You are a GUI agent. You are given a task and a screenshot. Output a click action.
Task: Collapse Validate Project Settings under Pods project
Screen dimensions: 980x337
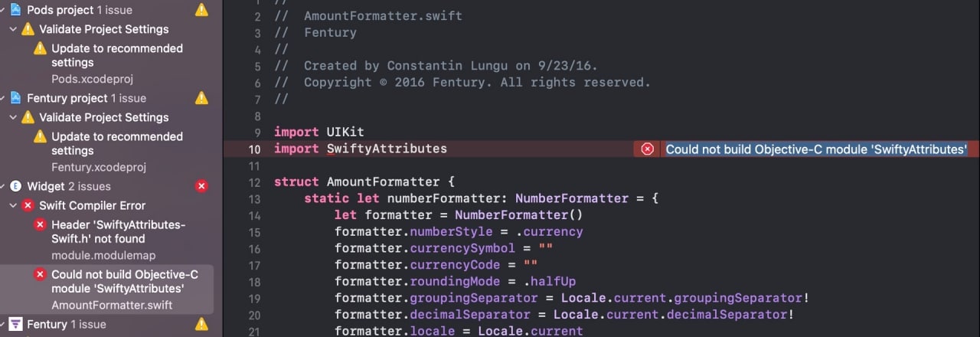[x=13, y=29]
